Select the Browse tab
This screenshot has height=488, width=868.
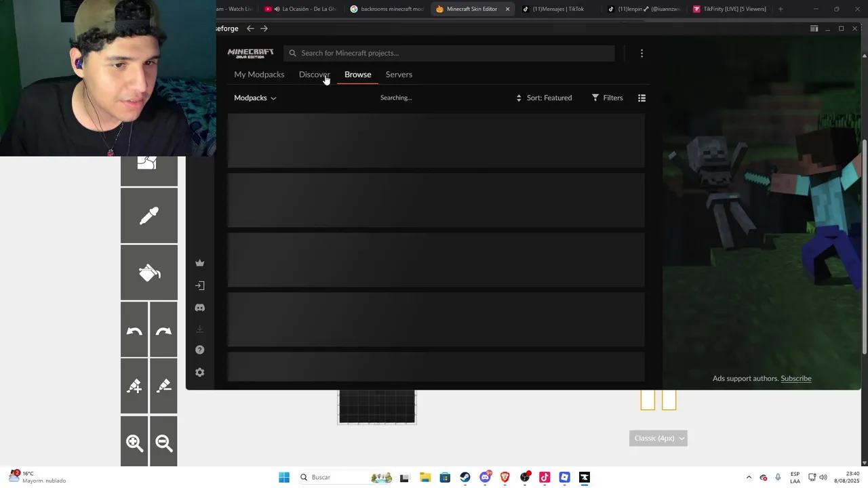(357, 75)
